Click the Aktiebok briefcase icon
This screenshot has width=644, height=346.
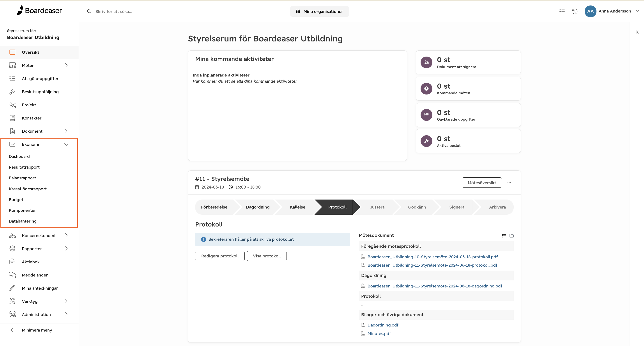click(12, 262)
